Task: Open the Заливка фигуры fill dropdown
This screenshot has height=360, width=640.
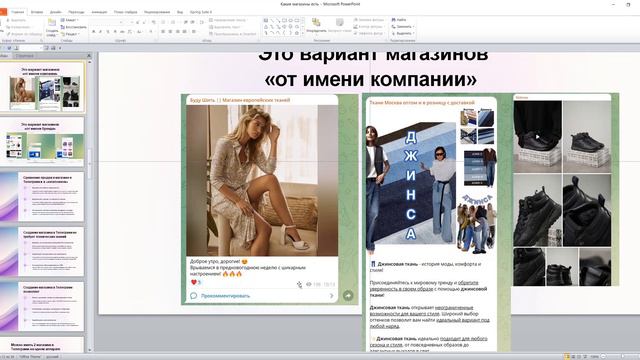Action: (369, 20)
